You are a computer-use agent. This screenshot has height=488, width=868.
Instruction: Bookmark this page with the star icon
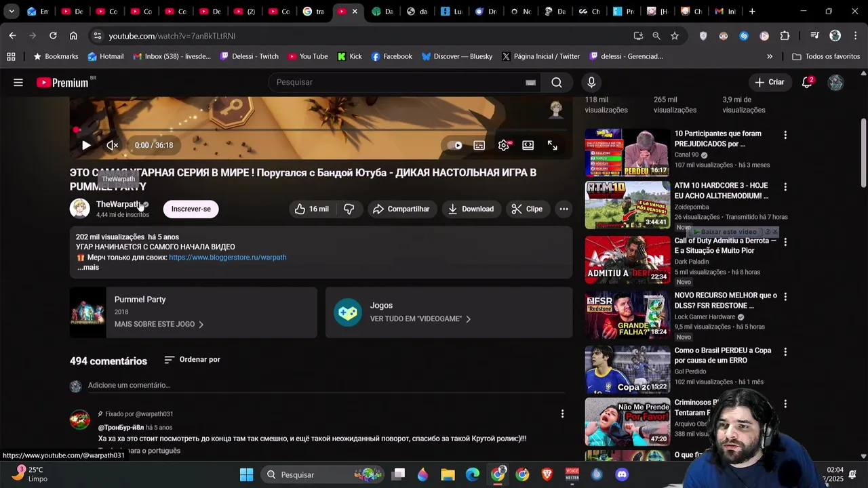(675, 36)
